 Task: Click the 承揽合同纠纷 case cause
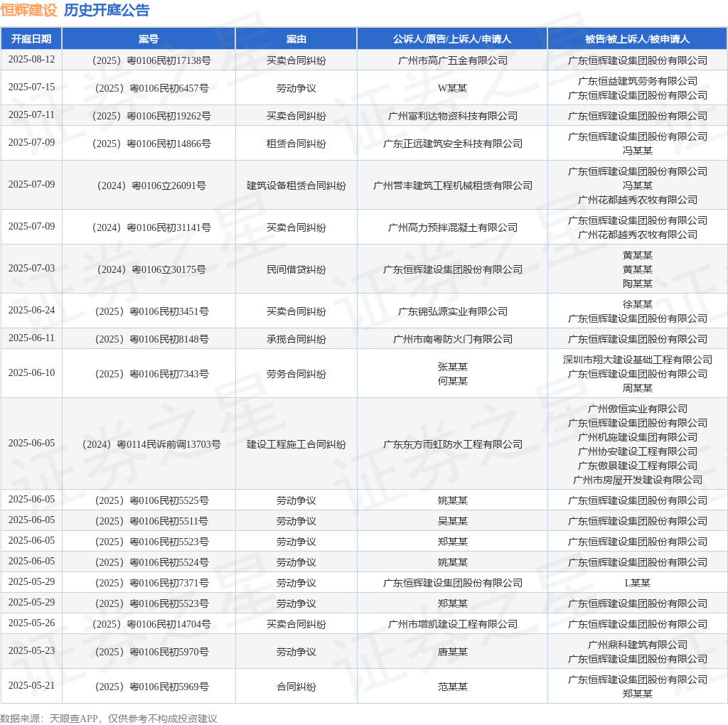(296, 339)
